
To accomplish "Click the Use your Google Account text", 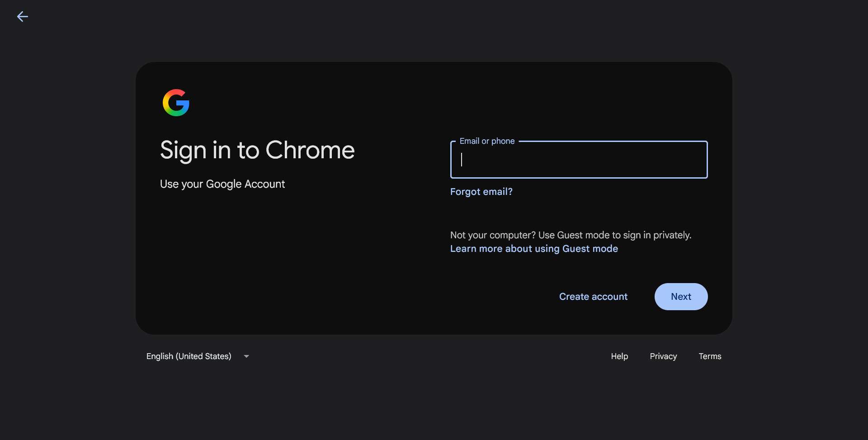I will [222, 184].
